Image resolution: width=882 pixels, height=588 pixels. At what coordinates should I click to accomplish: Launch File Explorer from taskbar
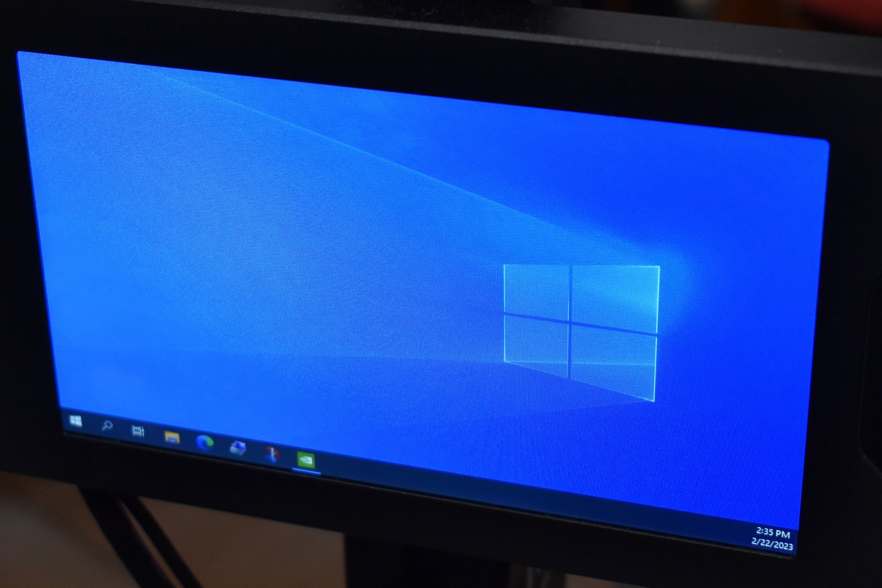coord(172,437)
